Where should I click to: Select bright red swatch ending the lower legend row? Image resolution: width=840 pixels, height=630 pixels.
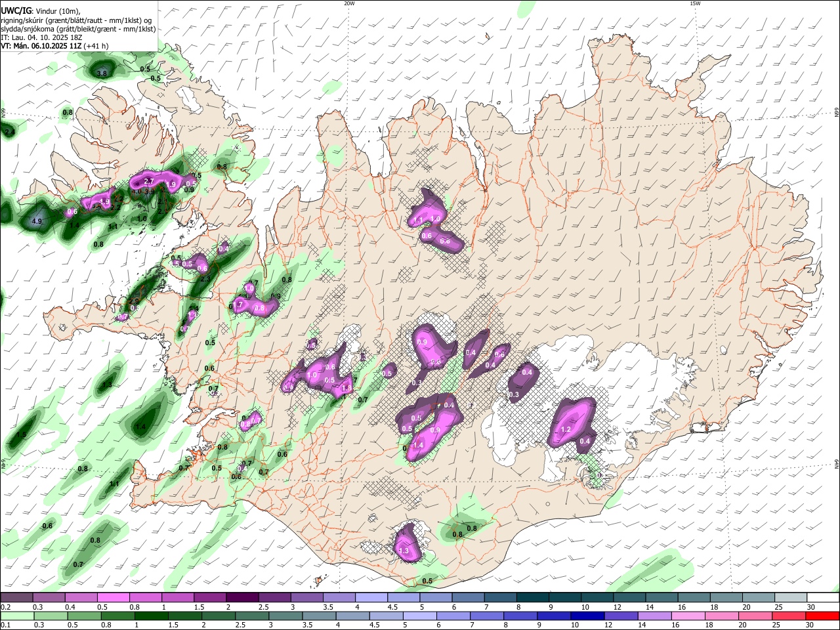pyautogui.click(x=823, y=616)
